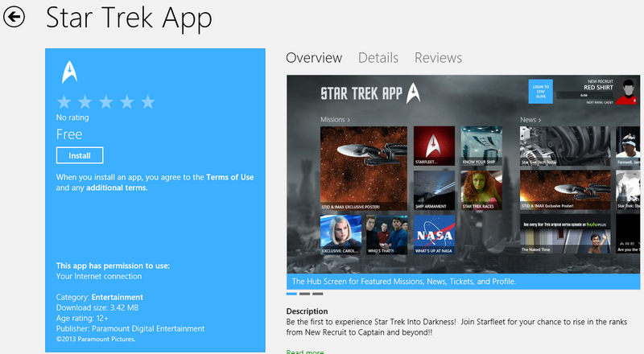This screenshot has height=354, width=644.
Task: Expand description with Read more
Action: (305, 351)
